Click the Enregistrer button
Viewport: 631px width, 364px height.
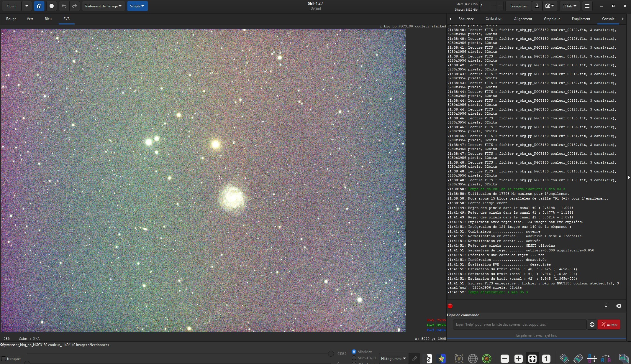pos(518,6)
